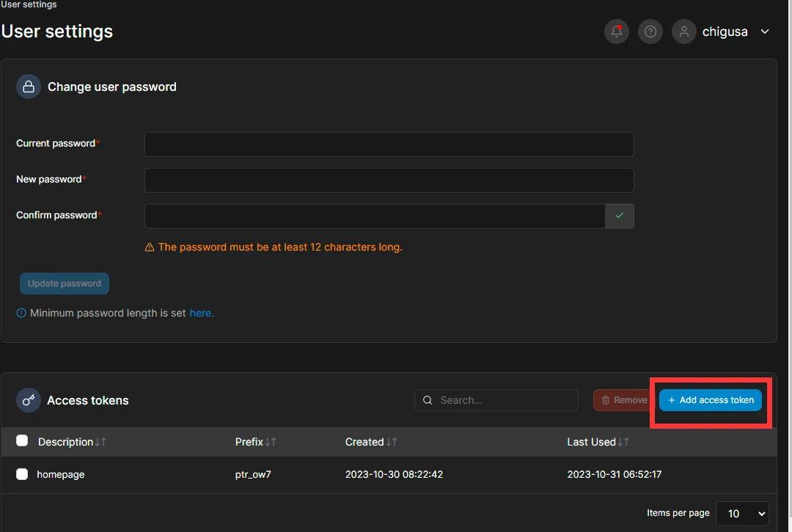Sort tokens by Prefix arrows

pos(271,442)
